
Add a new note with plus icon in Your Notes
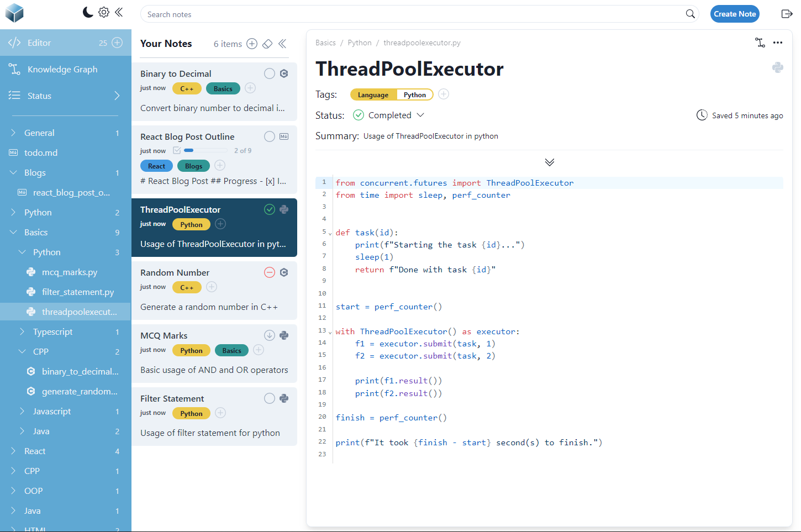click(x=252, y=44)
